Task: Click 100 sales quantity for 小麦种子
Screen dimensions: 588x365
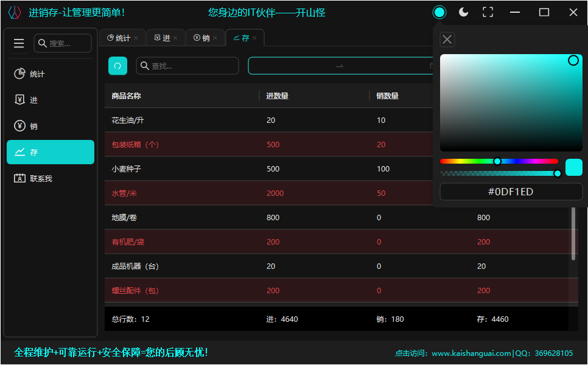Action: click(383, 169)
